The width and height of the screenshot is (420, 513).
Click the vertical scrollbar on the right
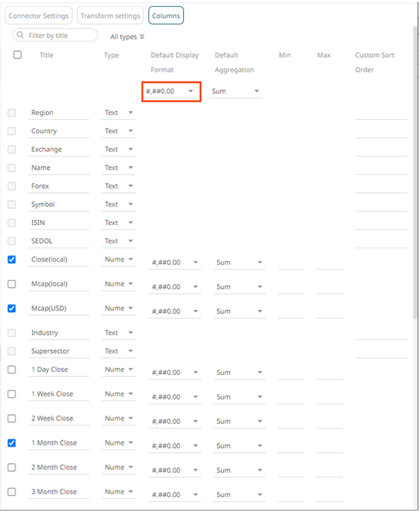click(416, 182)
